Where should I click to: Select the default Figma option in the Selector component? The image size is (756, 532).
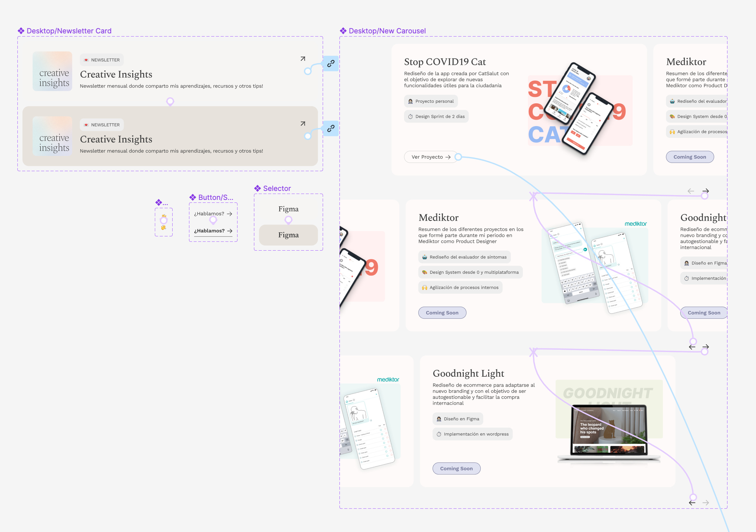(288, 209)
